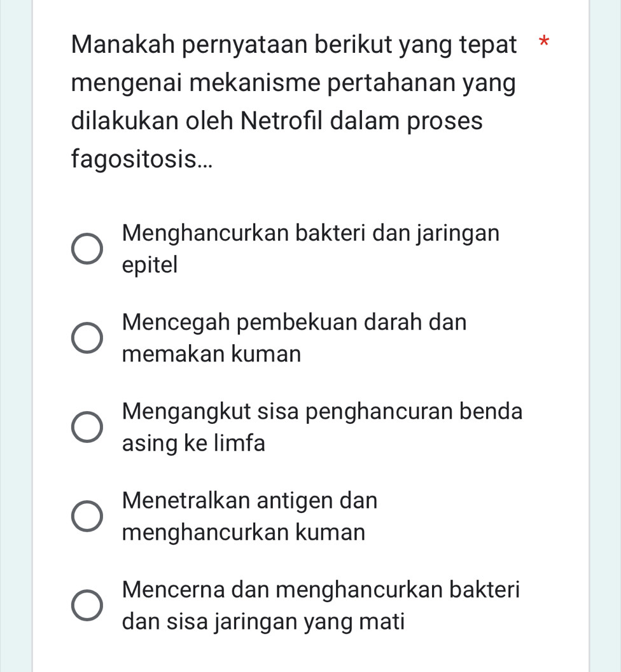This screenshot has height=672, width=621.
Task: Click question text 'Manakah pernyataan berikut yang tepat'
Action: point(294,45)
